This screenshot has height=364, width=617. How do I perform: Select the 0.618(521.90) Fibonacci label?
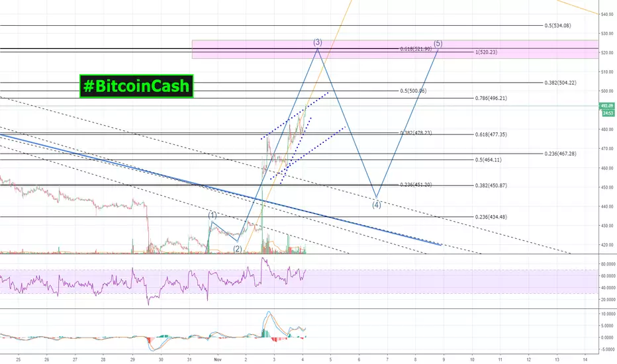(416, 49)
